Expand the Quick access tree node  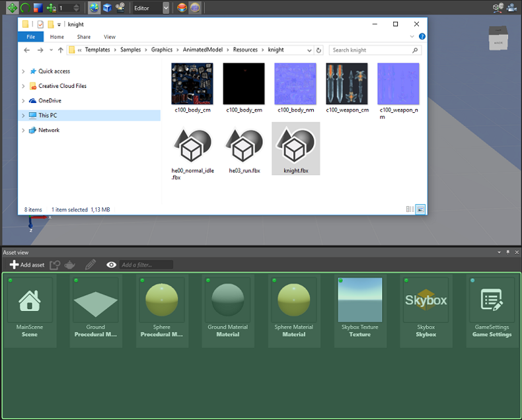click(24, 71)
